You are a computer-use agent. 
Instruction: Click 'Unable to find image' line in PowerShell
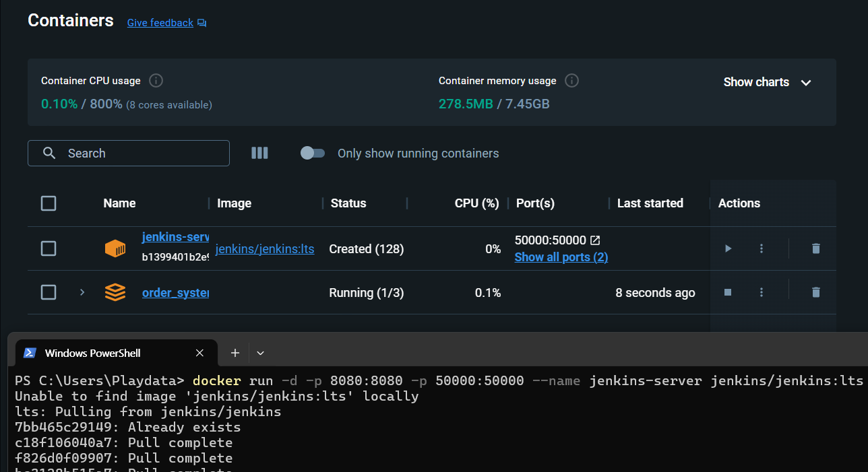click(217, 397)
